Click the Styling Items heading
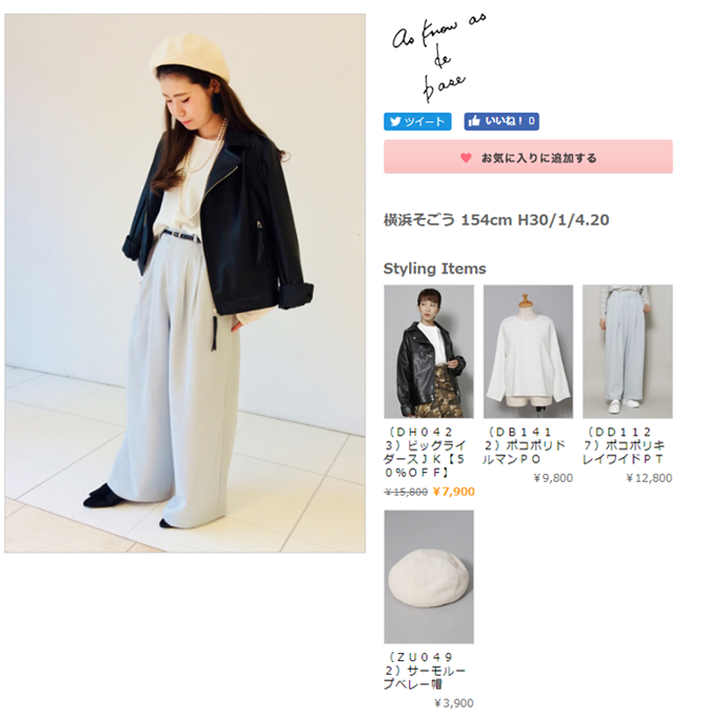The height and width of the screenshot is (717, 728). (x=435, y=269)
